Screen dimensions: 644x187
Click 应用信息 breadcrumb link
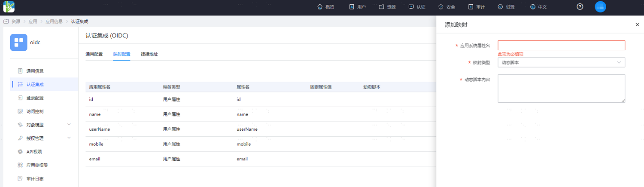(x=54, y=21)
